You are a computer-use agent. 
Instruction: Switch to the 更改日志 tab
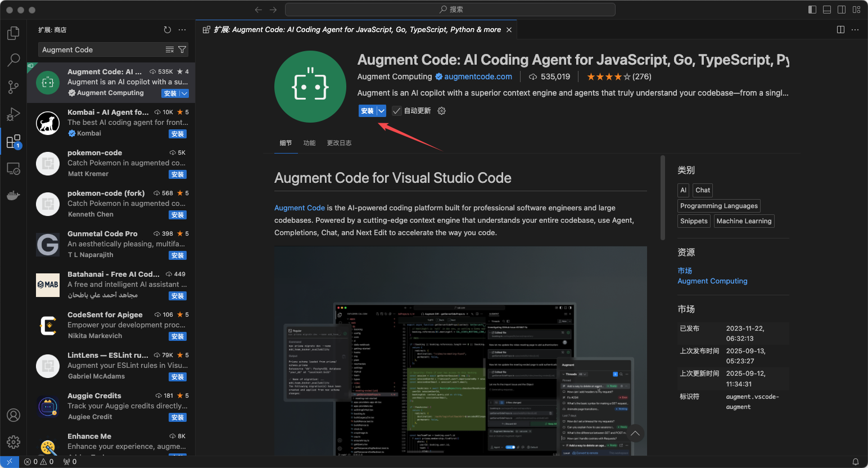339,143
